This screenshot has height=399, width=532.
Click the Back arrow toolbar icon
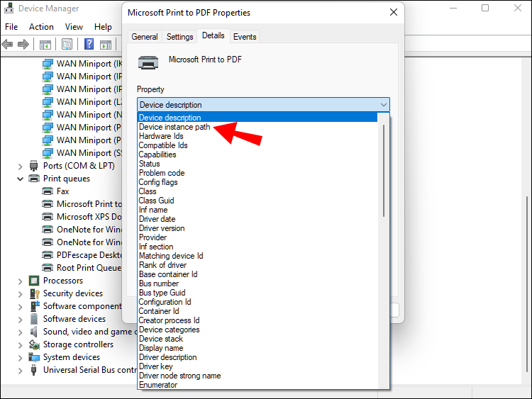8,44
